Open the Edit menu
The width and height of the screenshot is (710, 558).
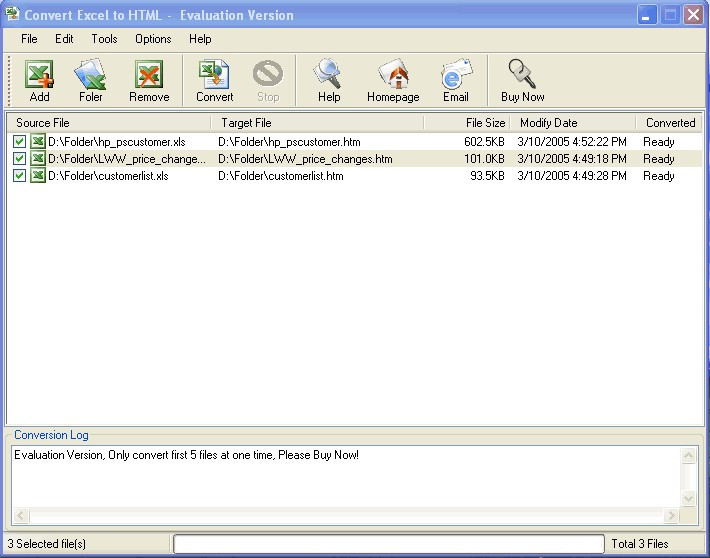[64, 39]
